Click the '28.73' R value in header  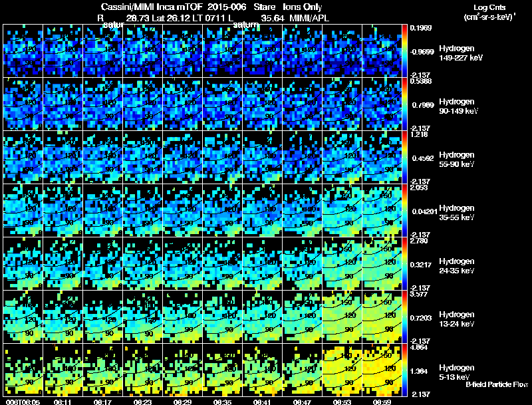click(x=138, y=18)
